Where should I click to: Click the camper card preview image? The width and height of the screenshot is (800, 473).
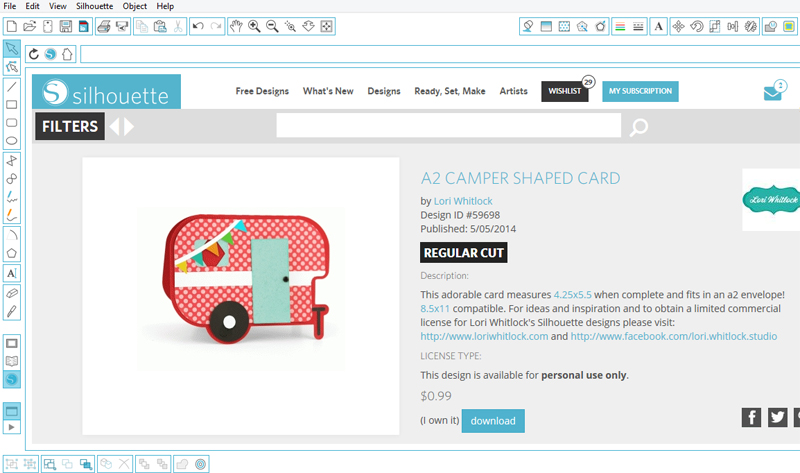[241, 290]
